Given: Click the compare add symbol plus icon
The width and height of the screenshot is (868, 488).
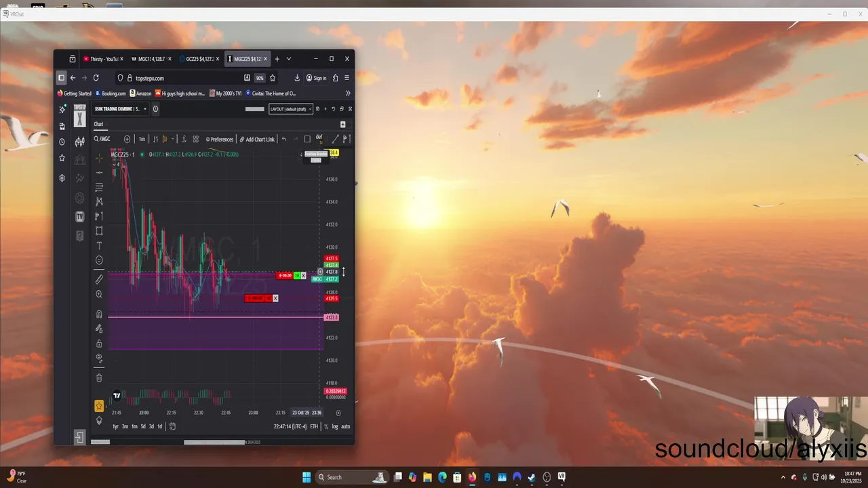Looking at the screenshot, I should coord(127,139).
